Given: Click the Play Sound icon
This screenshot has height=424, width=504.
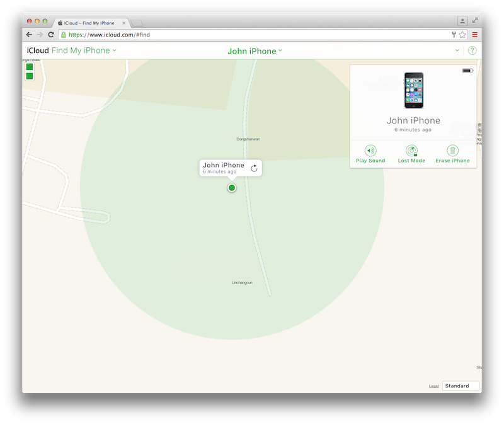Looking at the screenshot, I should click(370, 151).
